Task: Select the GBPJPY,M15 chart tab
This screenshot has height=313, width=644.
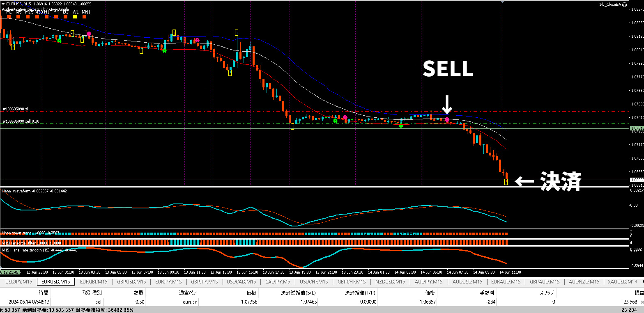Action: (x=204, y=281)
